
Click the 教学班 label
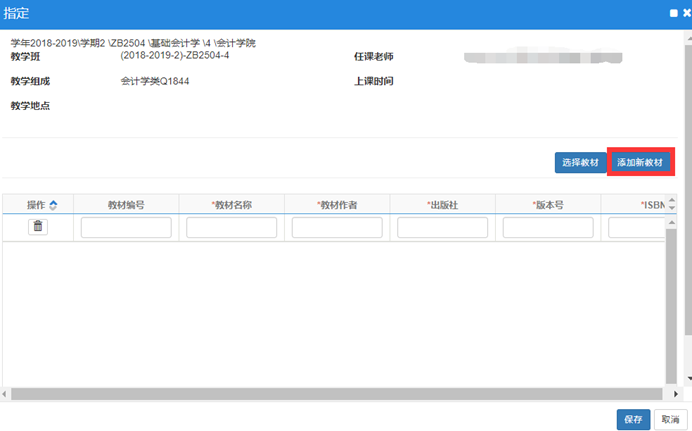(x=26, y=56)
